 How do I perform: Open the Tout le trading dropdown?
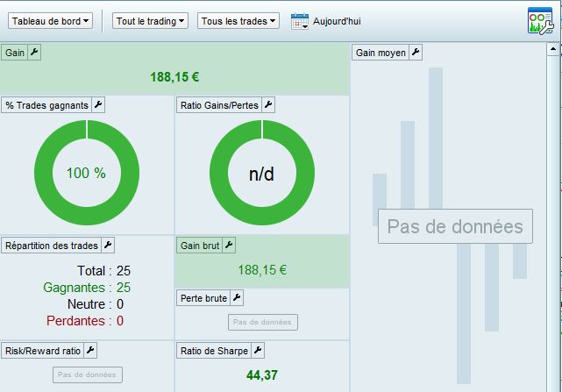[150, 21]
